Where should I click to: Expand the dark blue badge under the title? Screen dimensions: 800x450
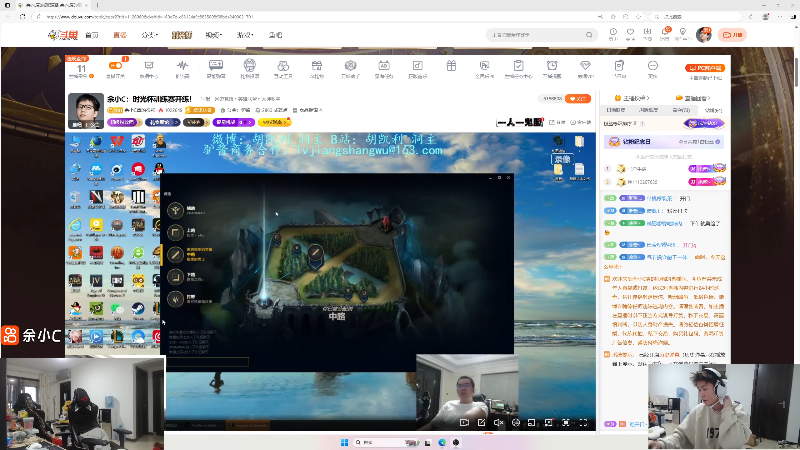coord(162,122)
